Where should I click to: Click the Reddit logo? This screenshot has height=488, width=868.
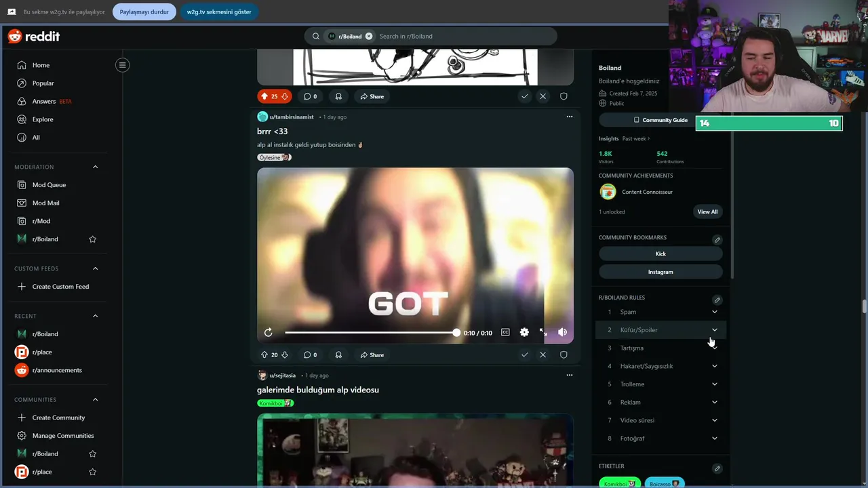(34, 37)
